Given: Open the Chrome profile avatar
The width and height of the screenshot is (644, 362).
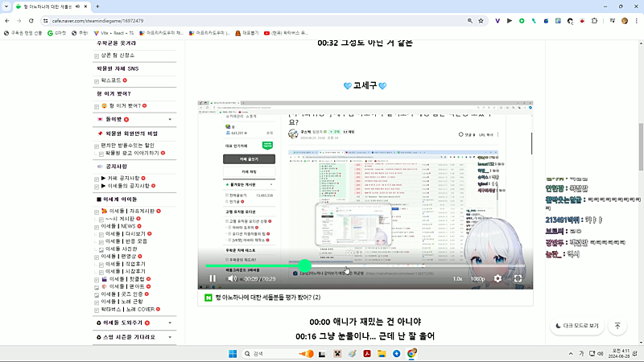Looking at the screenshot, I should click(625, 21).
